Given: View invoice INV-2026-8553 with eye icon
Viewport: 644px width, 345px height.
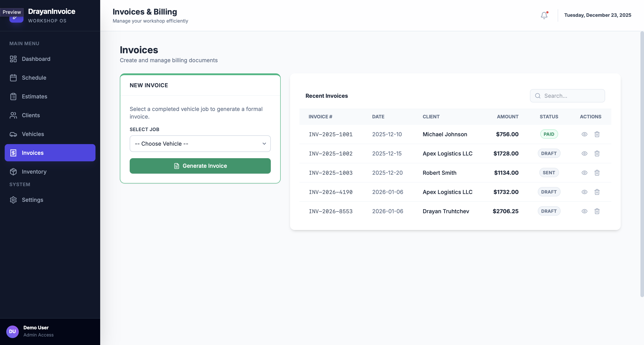Looking at the screenshot, I should [x=584, y=211].
